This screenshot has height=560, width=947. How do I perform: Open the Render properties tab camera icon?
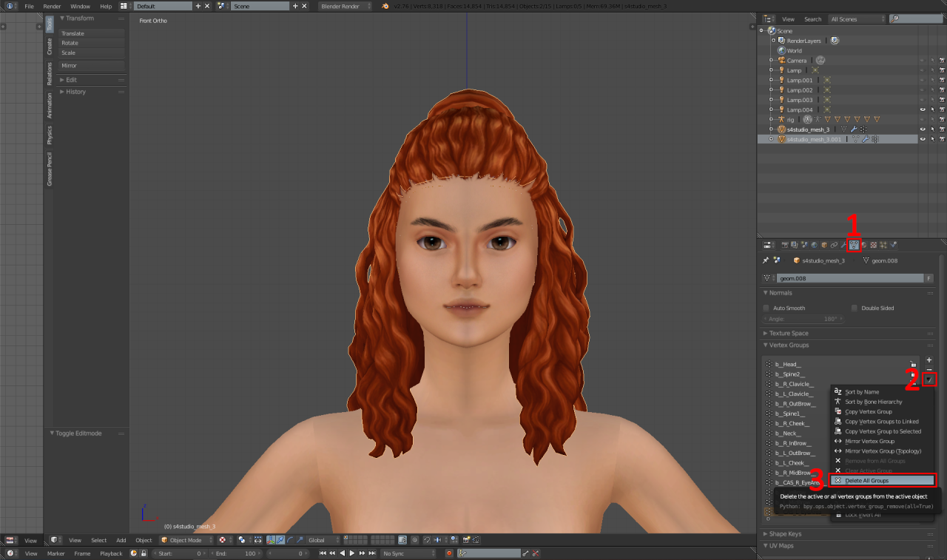(x=785, y=245)
